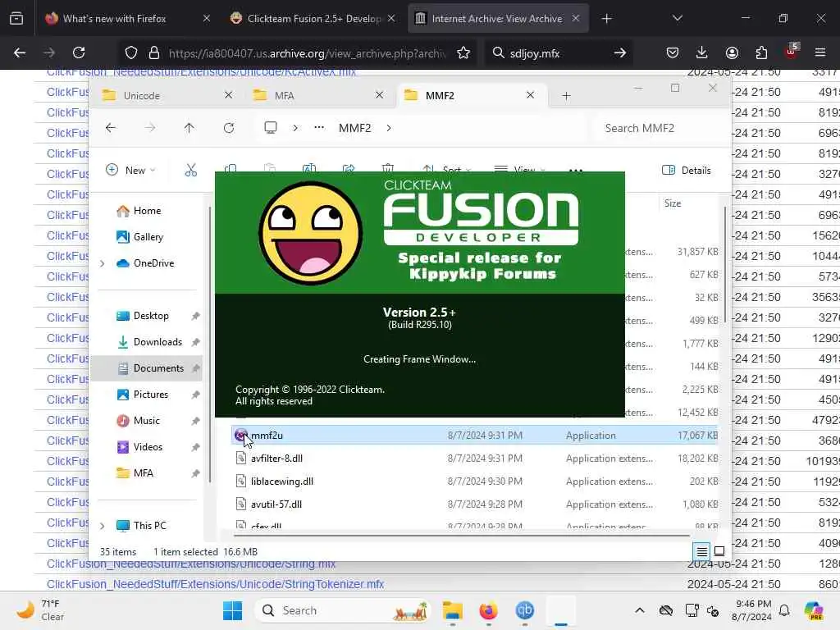Open Firefox extensions puzzle icon
840x630 pixels.
coord(761,52)
